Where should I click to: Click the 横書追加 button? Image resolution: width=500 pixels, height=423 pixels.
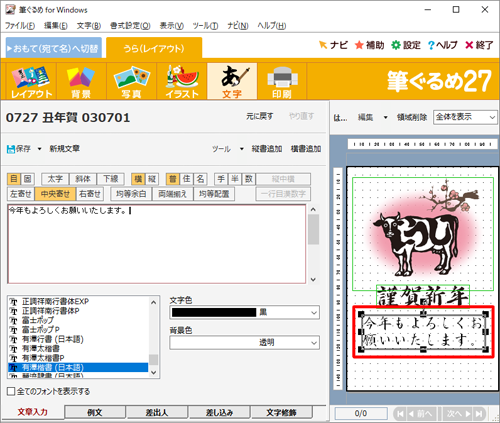306,149
